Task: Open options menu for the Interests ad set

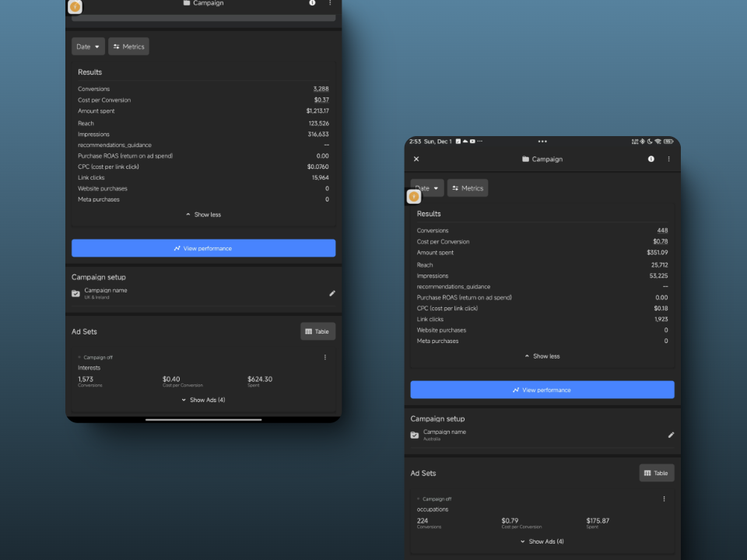Action: click(x=325, y=358)
